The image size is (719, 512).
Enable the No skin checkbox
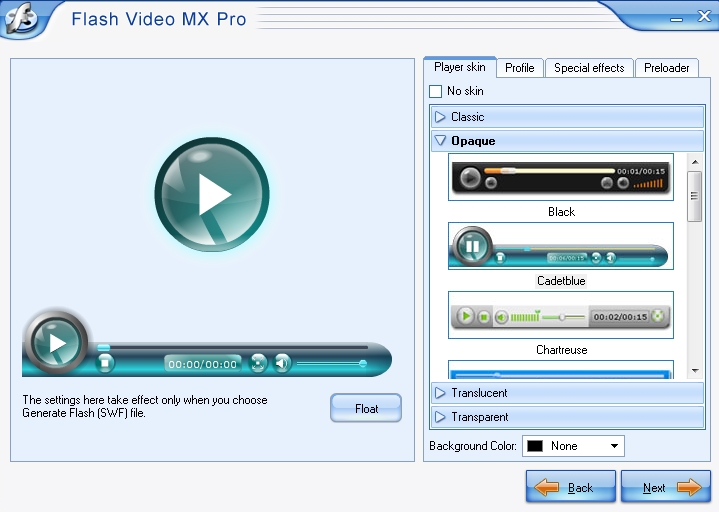[436, 92]
